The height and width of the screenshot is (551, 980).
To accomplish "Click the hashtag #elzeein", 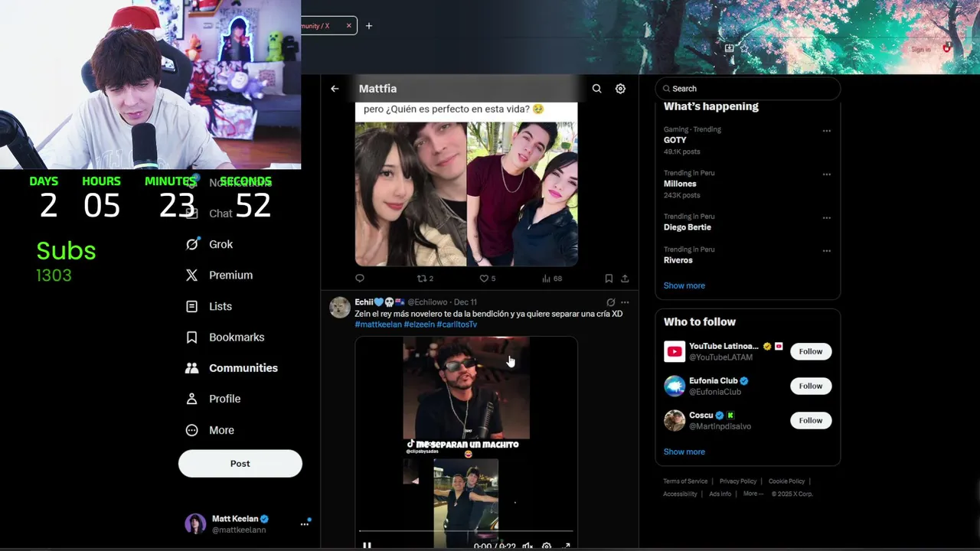I will (419, 324).
